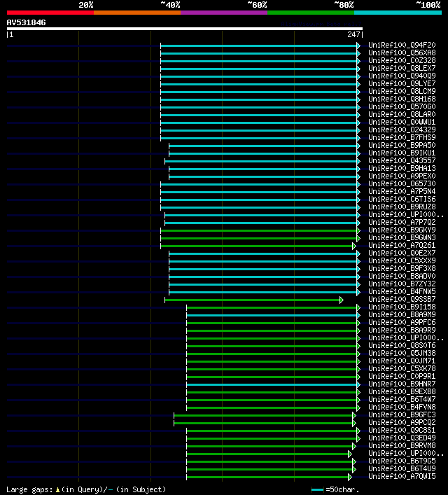Viewport: 448px width, 495px height.
Task: Click the green alignment bar for UniRef100_A9PCQ2
Action: (x=263, y=424)
